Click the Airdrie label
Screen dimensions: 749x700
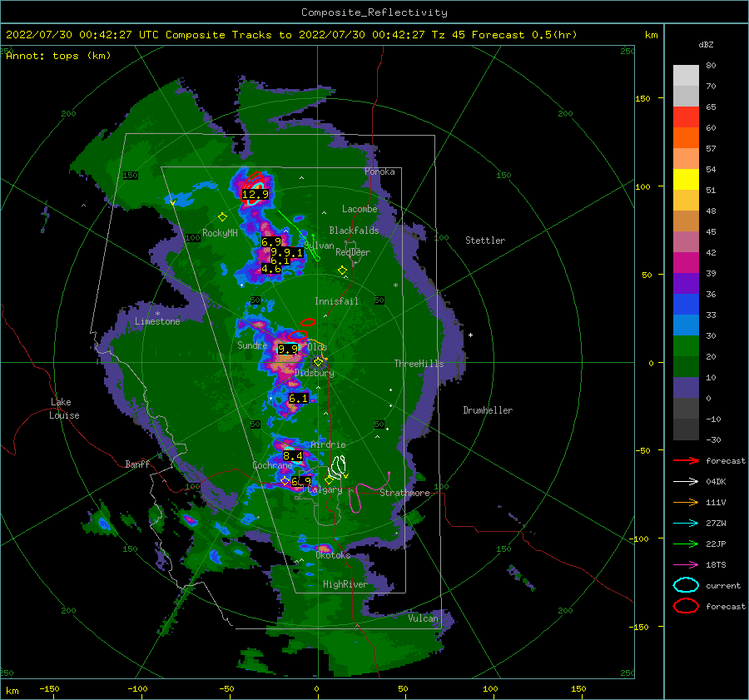[x=328, y=444]
